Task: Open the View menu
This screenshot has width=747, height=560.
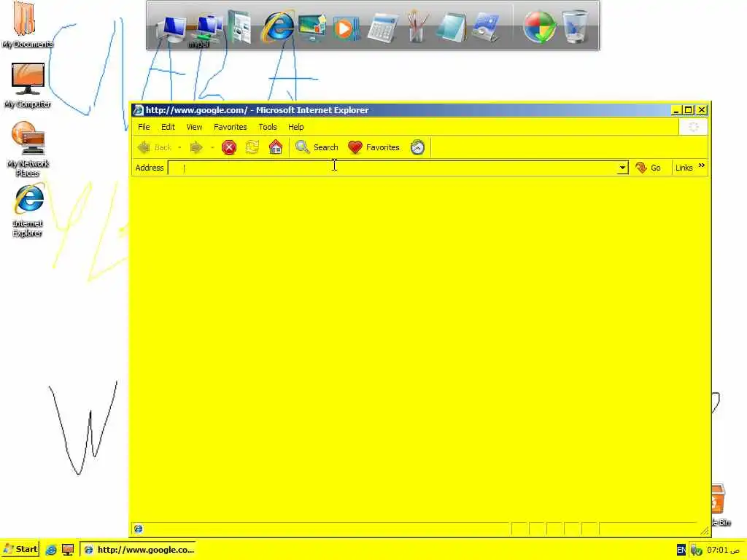Action: (194, 127)
